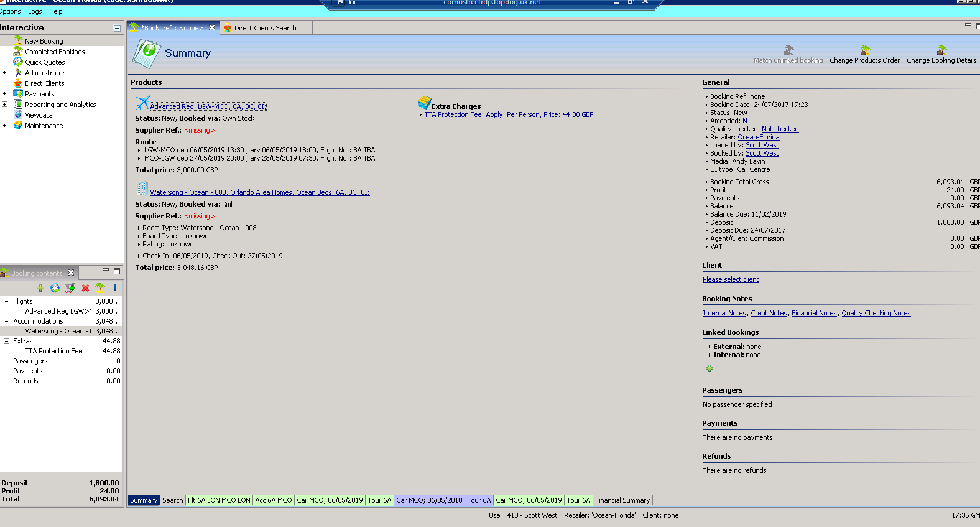Open the Options menu

tap(10, 11)
